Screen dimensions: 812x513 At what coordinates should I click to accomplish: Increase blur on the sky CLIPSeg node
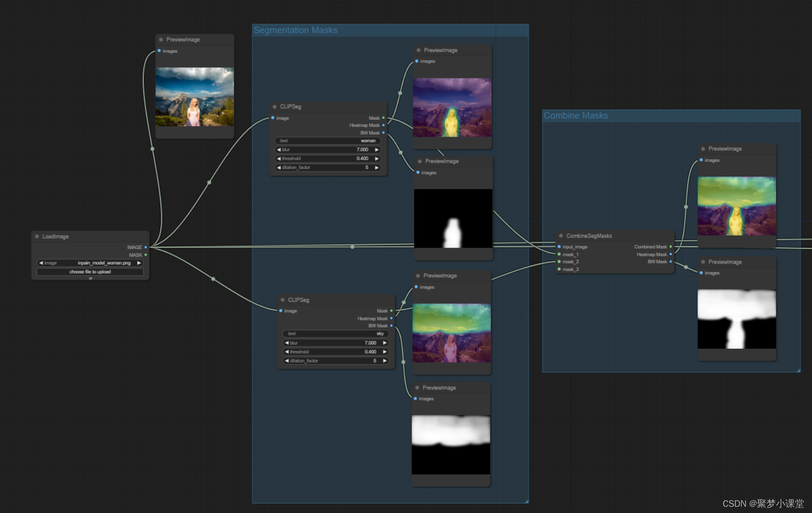click(385, 343)
